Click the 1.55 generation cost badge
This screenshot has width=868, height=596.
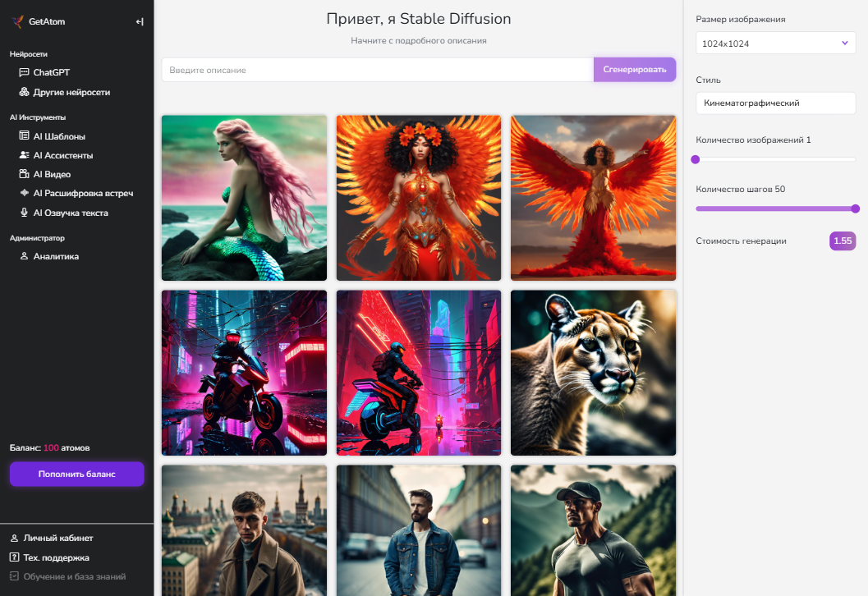coord(843,241)
